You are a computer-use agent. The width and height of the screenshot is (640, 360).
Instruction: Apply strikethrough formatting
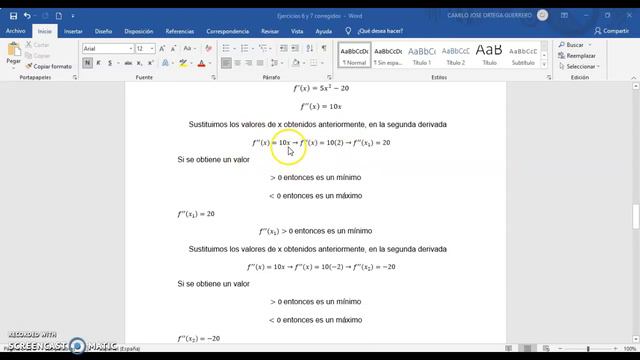coord(128,63)
